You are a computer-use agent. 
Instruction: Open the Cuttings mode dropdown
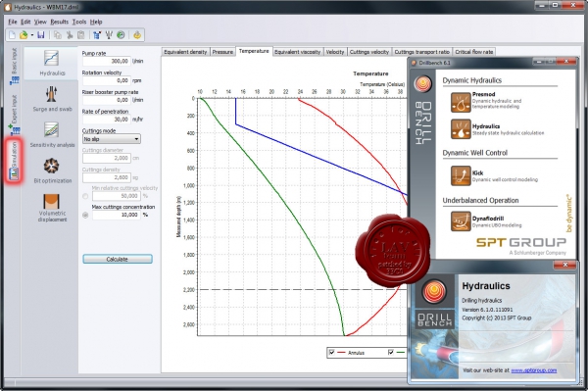112,139
